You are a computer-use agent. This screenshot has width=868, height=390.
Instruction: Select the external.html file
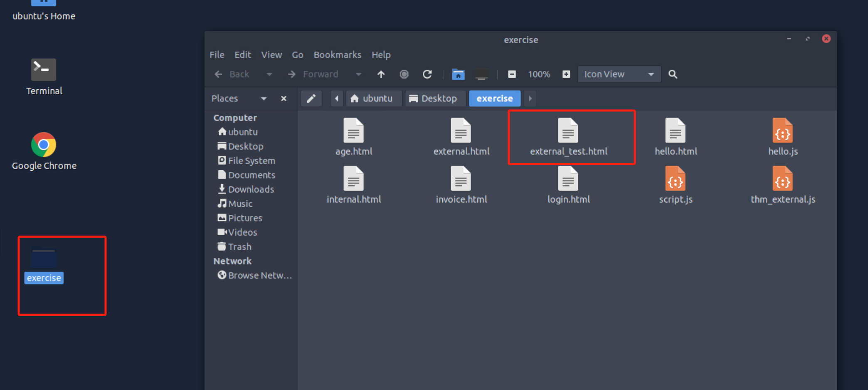(x=461, y=137)
